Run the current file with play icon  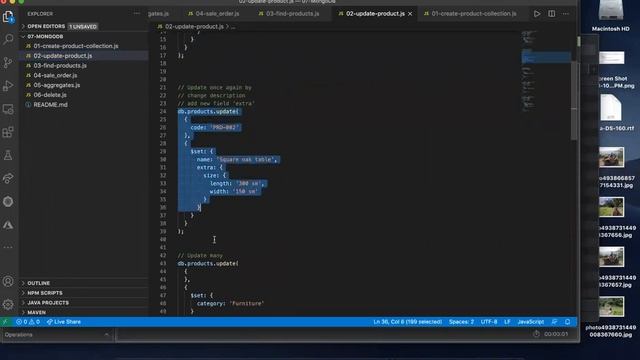(537, 14)
